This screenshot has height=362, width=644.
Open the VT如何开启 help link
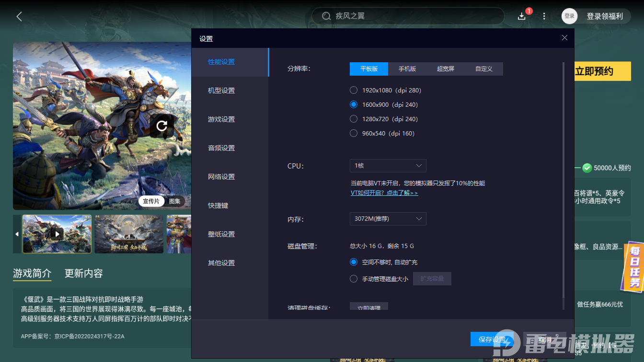pos(384,192)
